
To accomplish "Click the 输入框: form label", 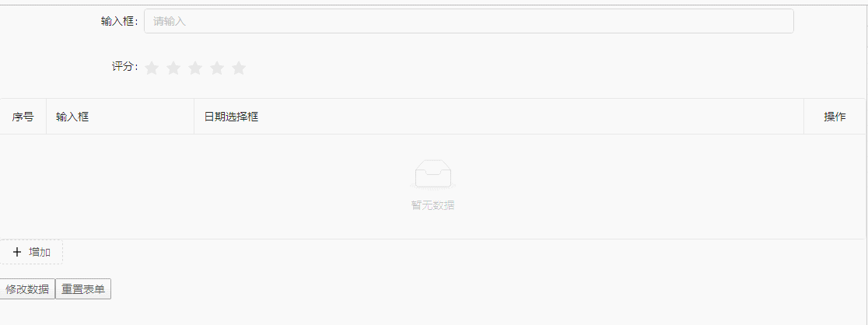I will [120, 22].
